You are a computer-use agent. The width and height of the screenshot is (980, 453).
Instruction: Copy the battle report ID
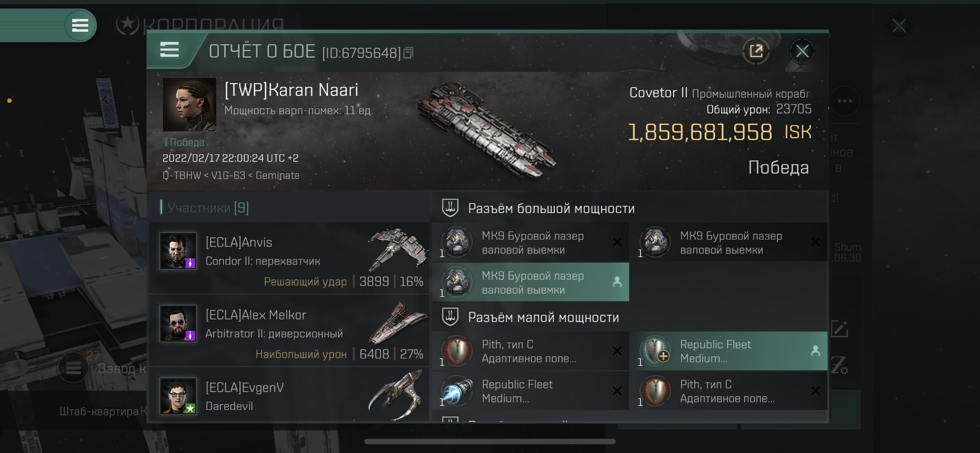coord(408,53)
